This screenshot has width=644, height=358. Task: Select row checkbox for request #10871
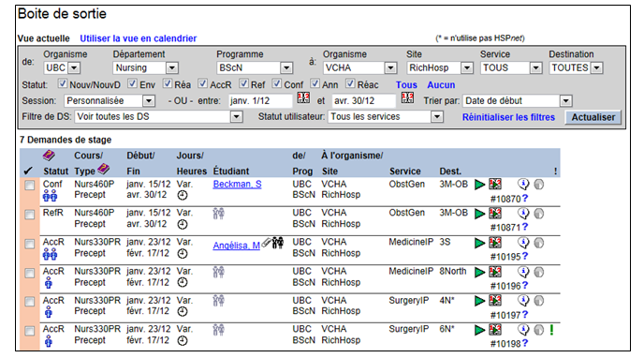pyautogui.click(x=30, y=215)
